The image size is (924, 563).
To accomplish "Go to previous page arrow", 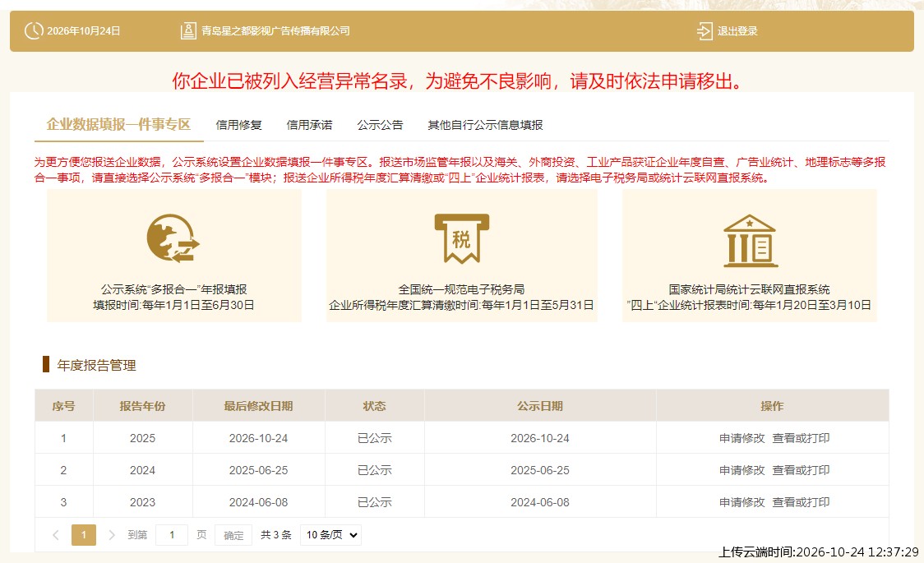I will coord(56,535).
